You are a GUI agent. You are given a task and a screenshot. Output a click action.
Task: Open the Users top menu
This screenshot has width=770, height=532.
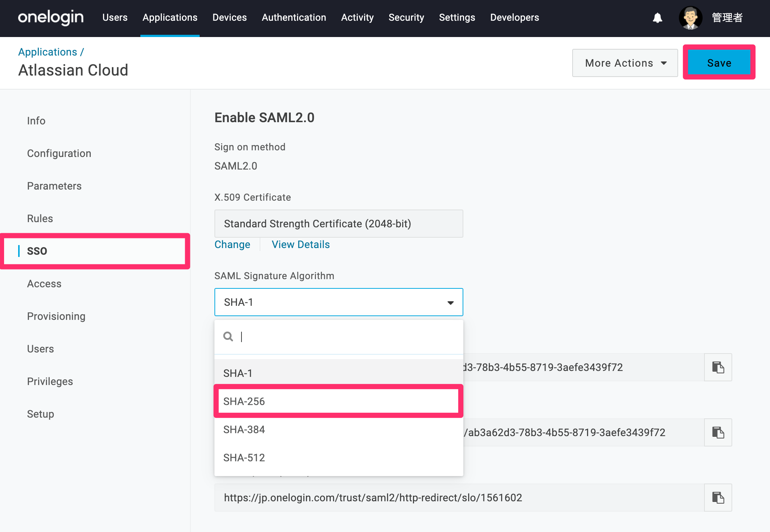coord(115,17)
